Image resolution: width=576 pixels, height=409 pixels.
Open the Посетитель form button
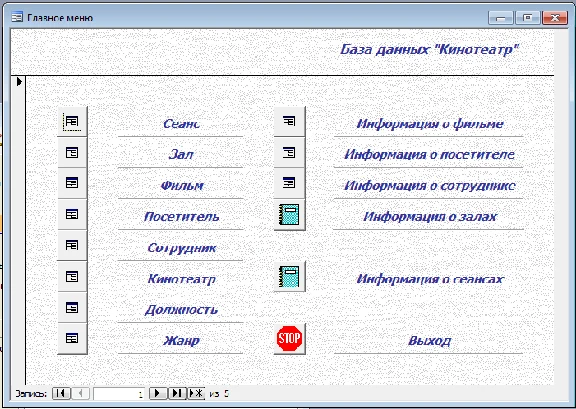tap(72, 214)
